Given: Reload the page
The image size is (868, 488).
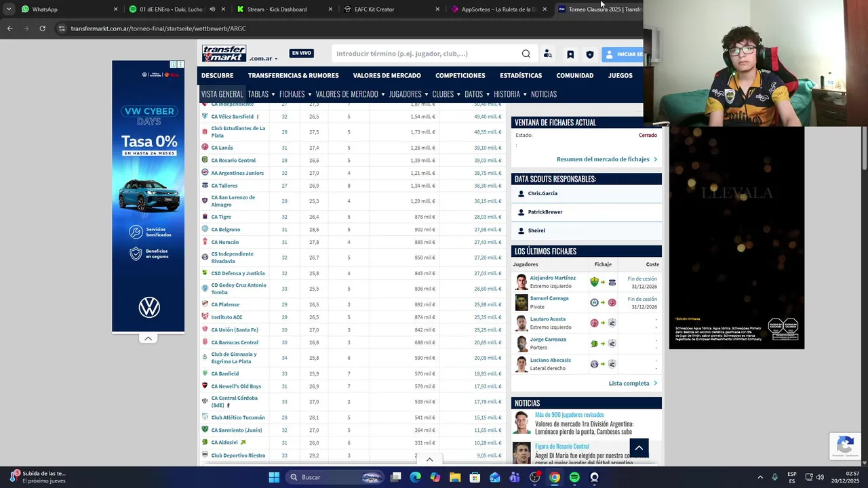Looking at the screenshot, I should coord(42,28).
